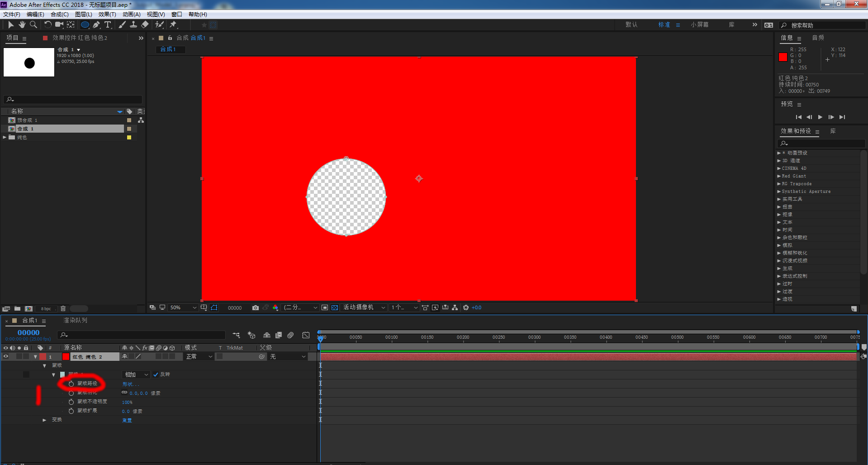The image size is (868, 465).
Task: Open the show channel color management icon
Action: point(275,308)
